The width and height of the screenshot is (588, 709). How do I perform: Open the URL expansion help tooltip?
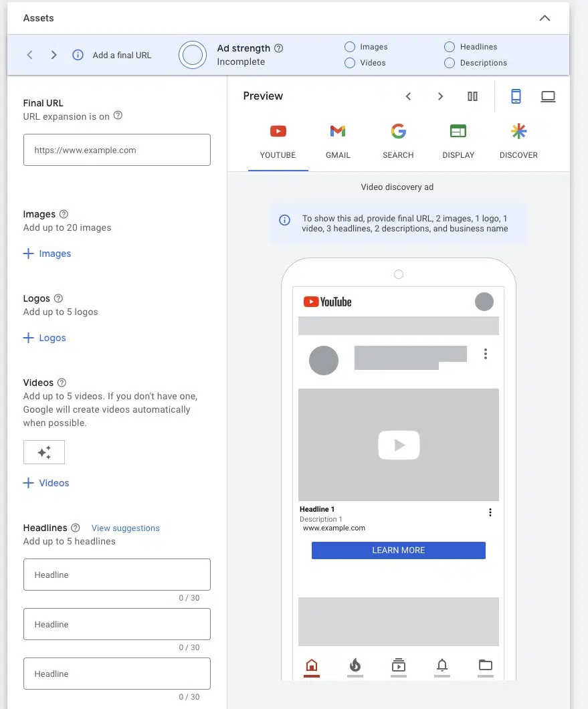(118, 116)
